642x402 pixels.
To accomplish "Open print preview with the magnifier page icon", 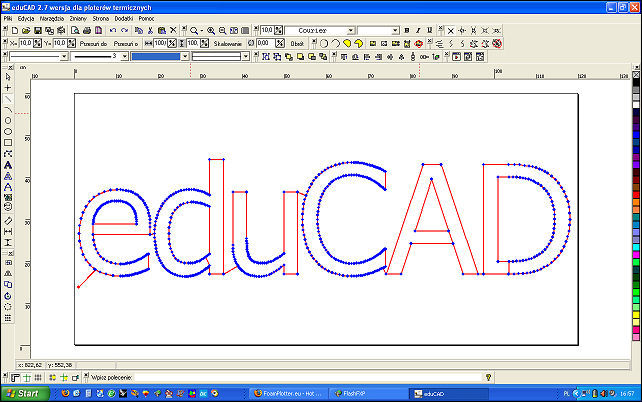I will pos(75,31).
